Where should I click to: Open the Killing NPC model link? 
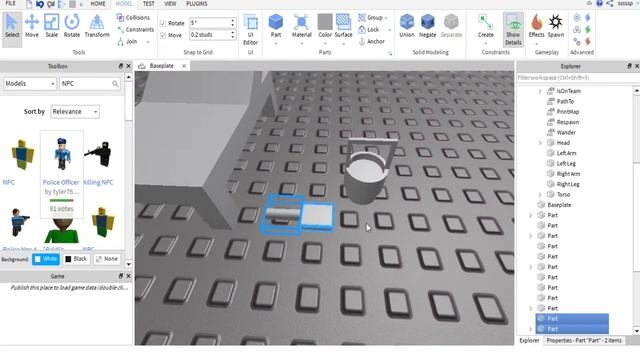click(98, 182)
